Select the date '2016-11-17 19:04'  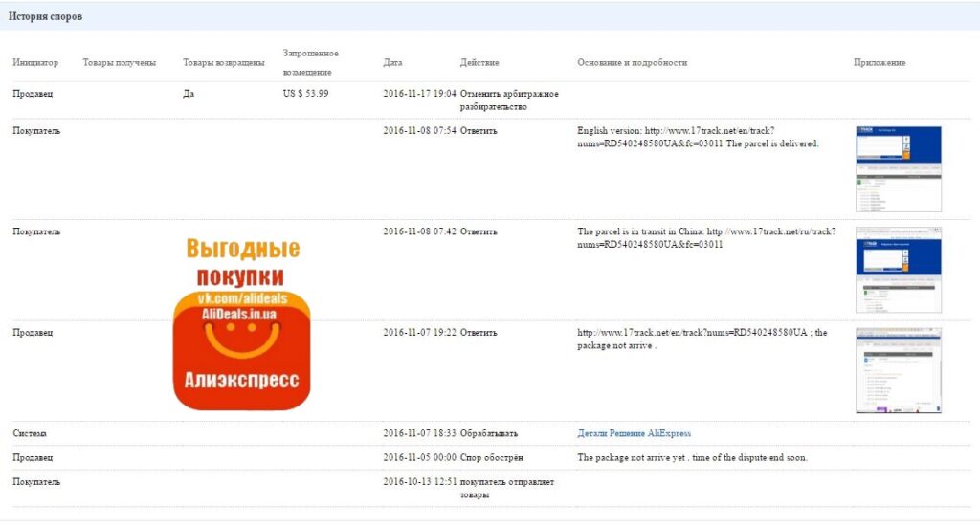419,93
